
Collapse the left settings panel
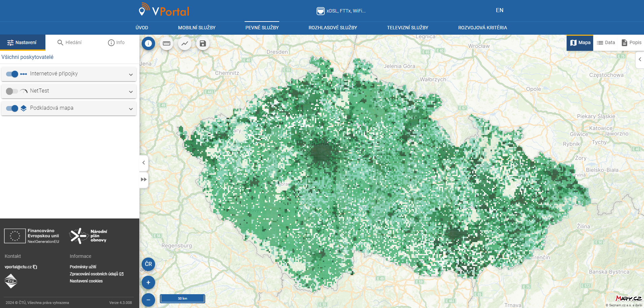point(144,163)
